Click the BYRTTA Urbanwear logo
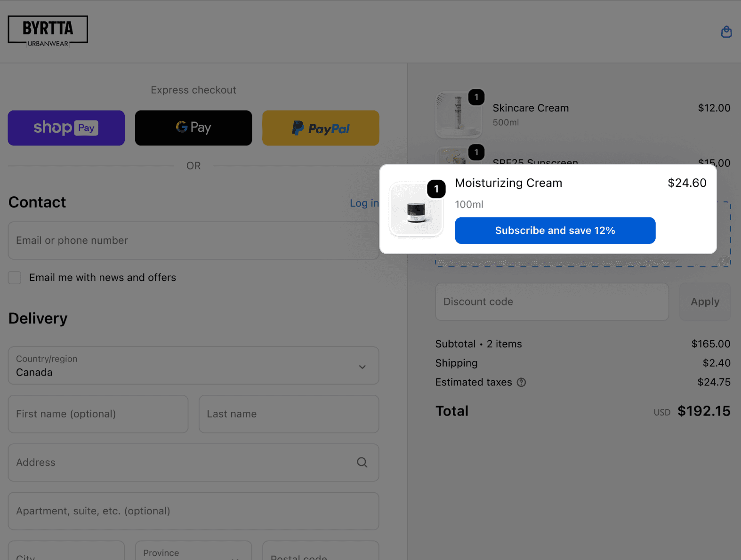 click(x=48, y=32)
